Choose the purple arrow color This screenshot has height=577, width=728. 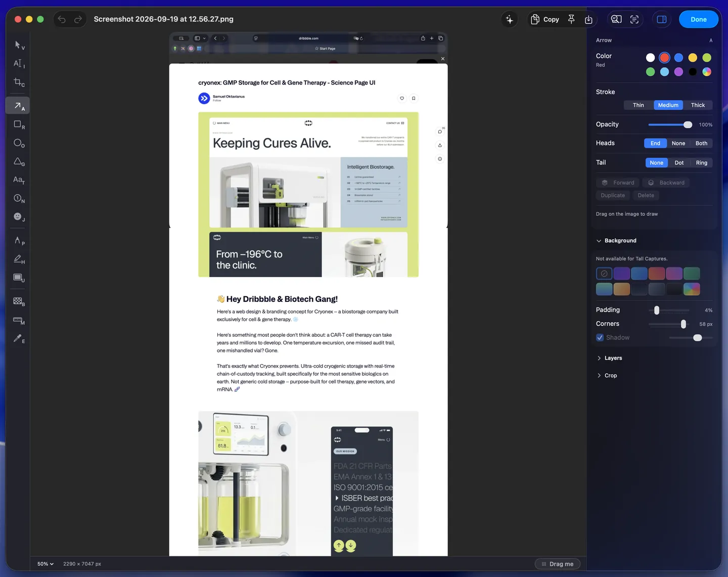[679, 72]
